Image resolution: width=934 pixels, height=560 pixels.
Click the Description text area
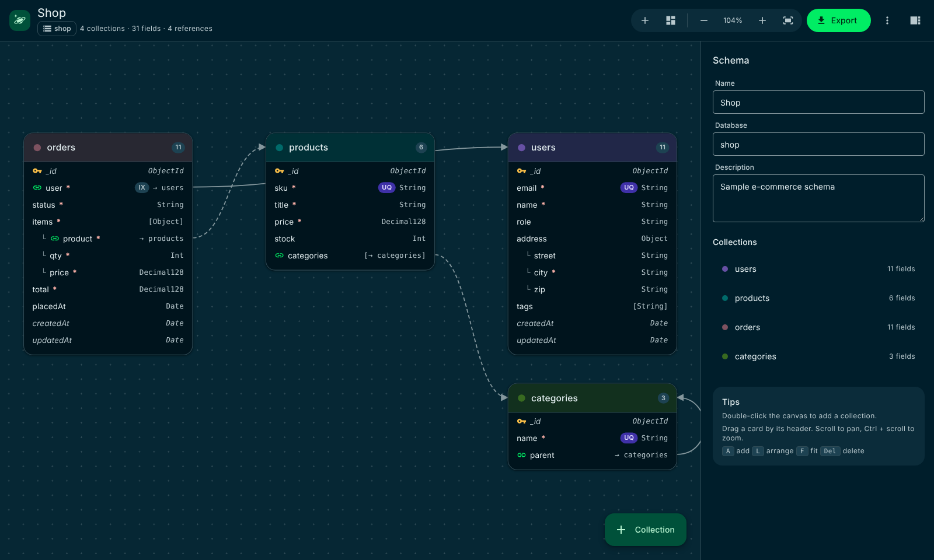818,198
